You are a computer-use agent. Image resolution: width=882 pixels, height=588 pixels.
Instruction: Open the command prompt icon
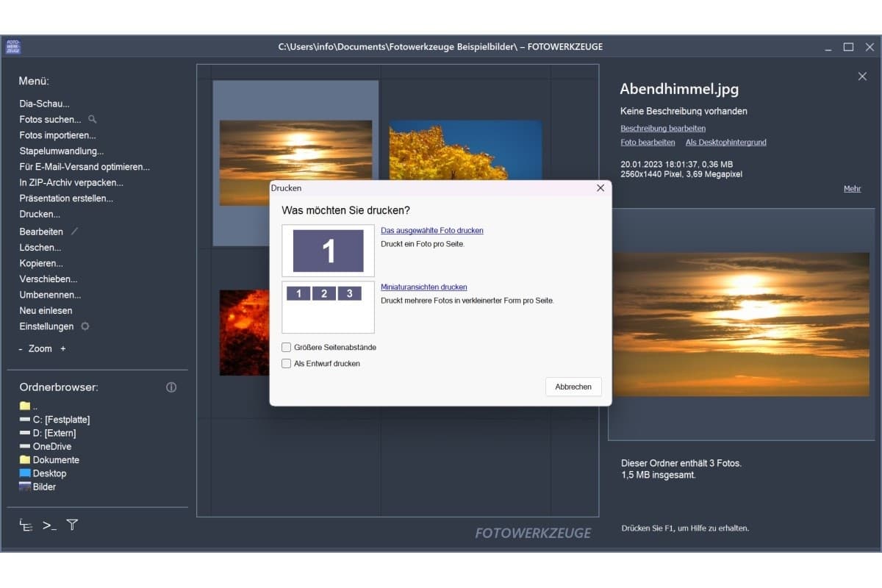point(49,525)
